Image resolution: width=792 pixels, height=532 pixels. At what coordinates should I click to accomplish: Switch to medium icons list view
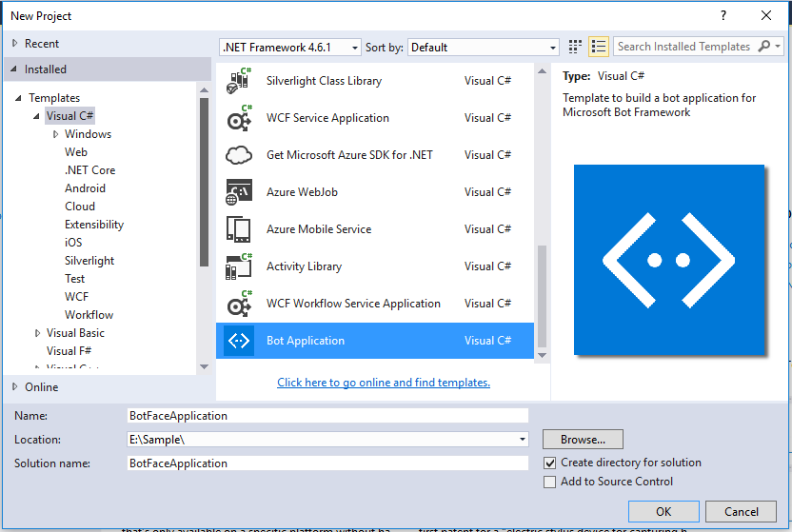click(x=599, y=47)
